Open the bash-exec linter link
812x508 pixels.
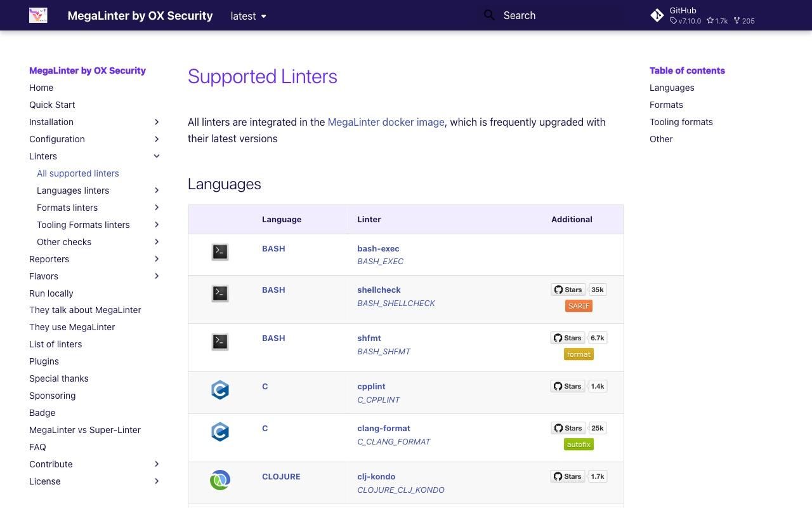378,248
